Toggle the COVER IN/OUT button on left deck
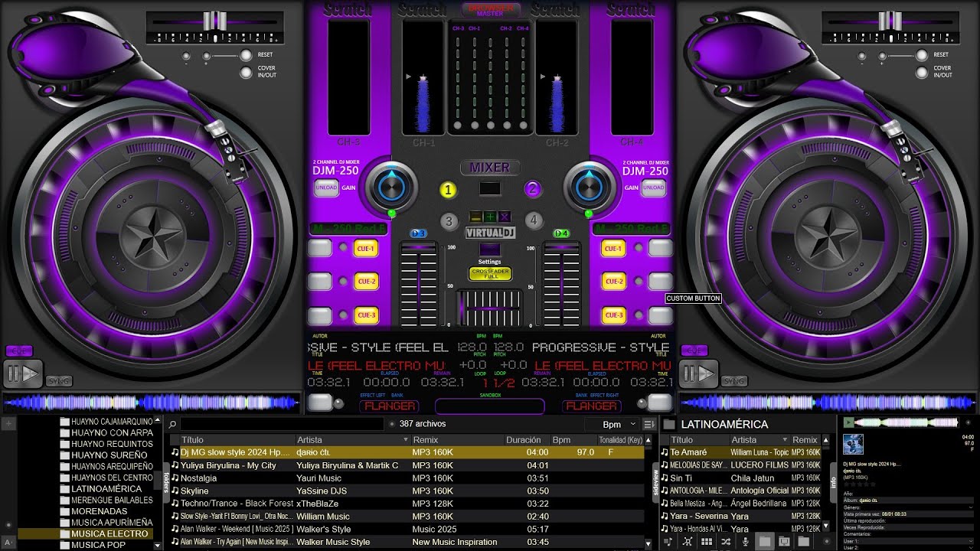This screenshot has width=980, height=551. click(246, 73)
